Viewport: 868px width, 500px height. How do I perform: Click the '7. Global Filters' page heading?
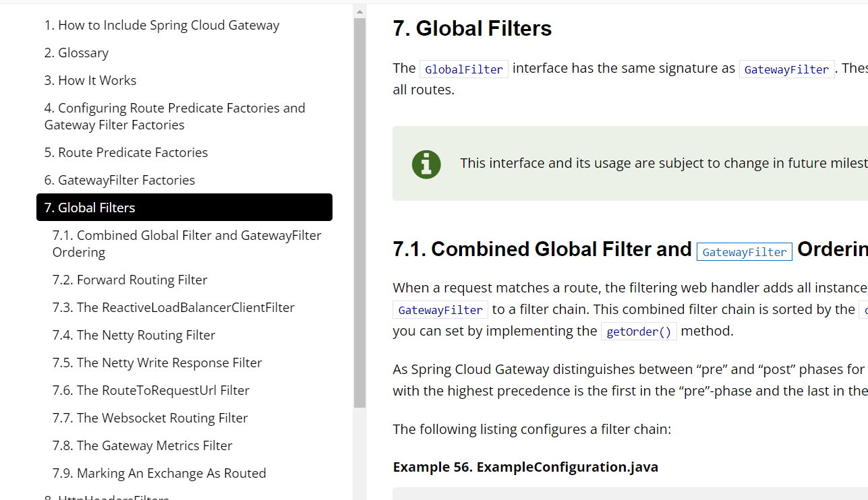(x=472, y=29)
